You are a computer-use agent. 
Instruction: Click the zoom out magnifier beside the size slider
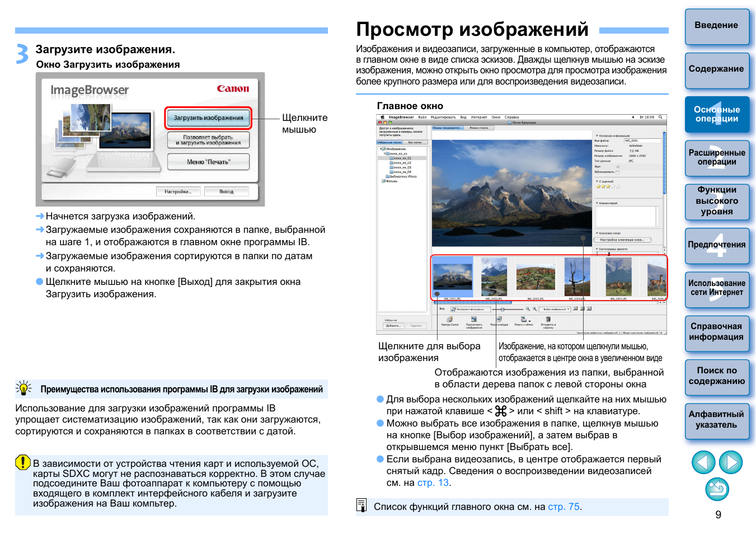(x=528, y=309)
